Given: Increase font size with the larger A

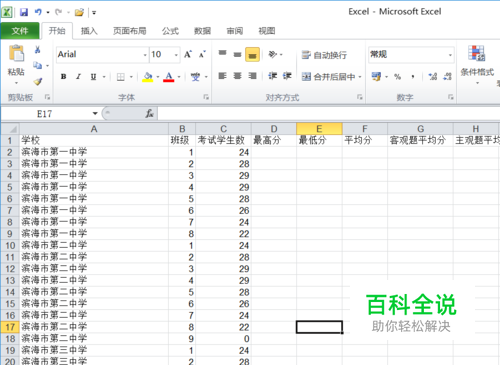Looking at the screenshot, I should tap(188, 54).
